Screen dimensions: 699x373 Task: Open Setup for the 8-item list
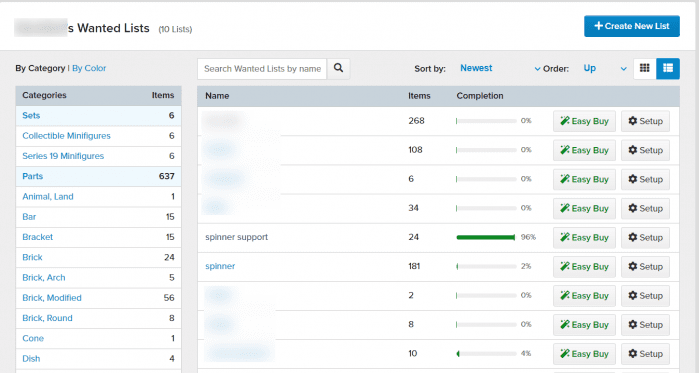tap(646, 325)
